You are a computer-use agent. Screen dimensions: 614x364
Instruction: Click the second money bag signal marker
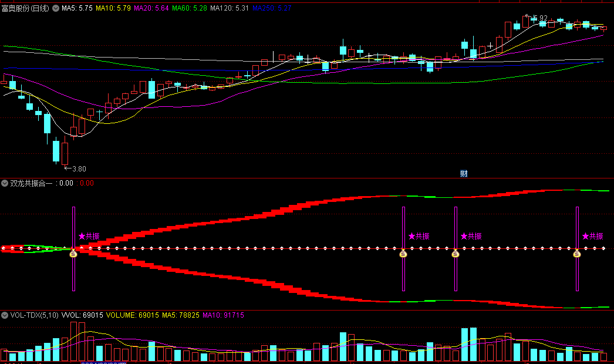click(403, 254)
